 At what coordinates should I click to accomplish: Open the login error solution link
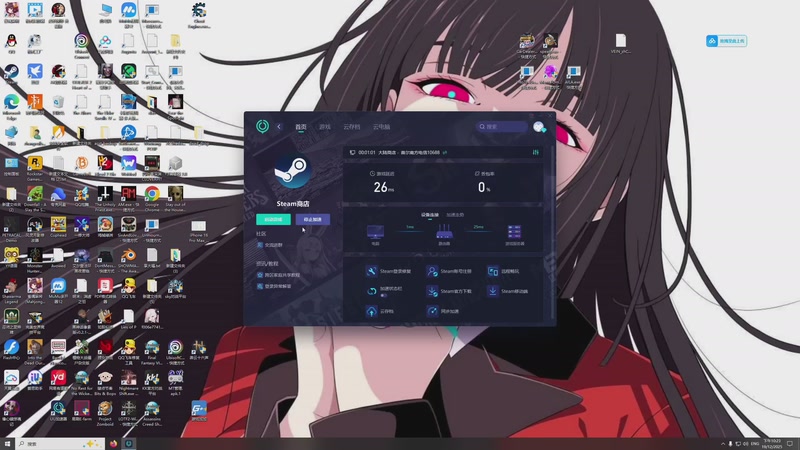click(x=274, y=286)
